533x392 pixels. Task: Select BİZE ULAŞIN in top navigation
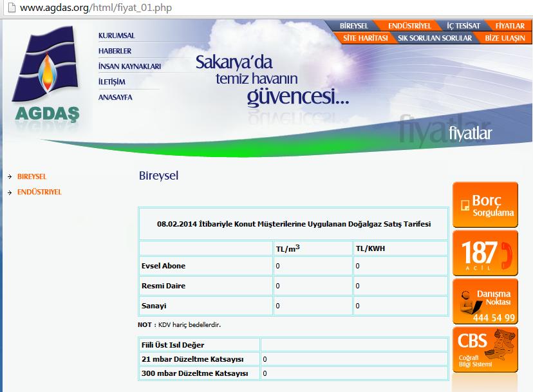coord(505,38)
